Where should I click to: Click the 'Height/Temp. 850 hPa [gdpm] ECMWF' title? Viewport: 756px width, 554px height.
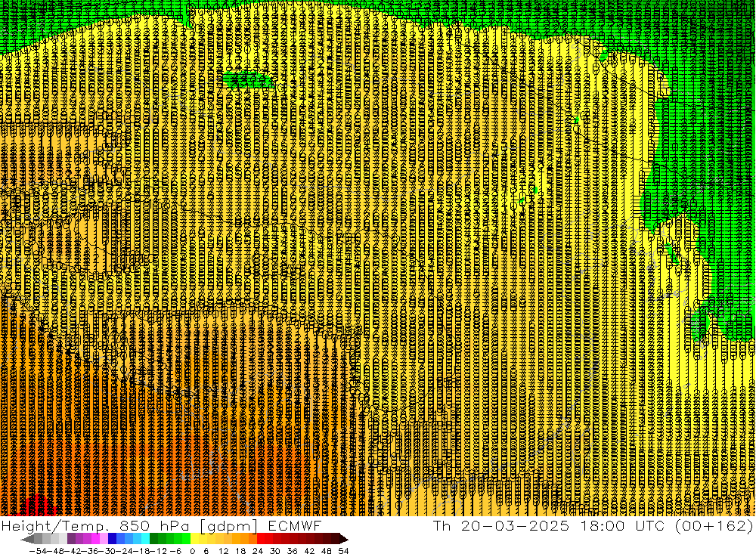(161, 525)
